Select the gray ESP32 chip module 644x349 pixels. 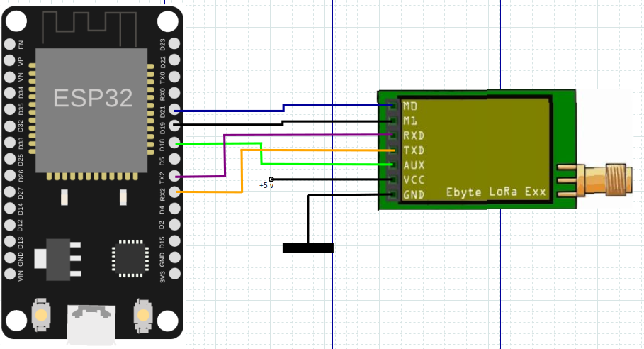pyautogui.click(x=91, y=111)
